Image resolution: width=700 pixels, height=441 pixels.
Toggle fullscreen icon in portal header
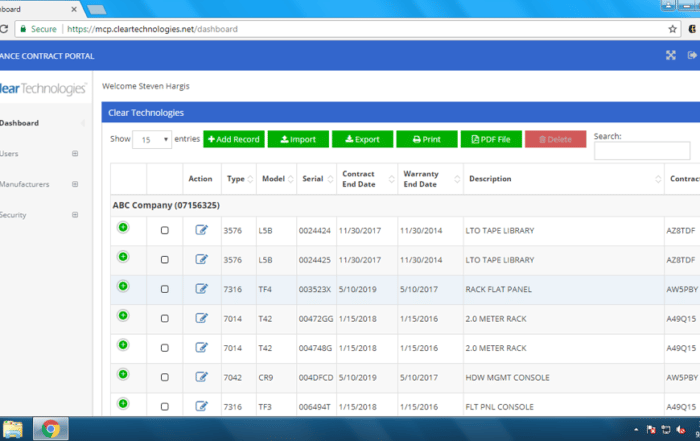tap(671, 55)
